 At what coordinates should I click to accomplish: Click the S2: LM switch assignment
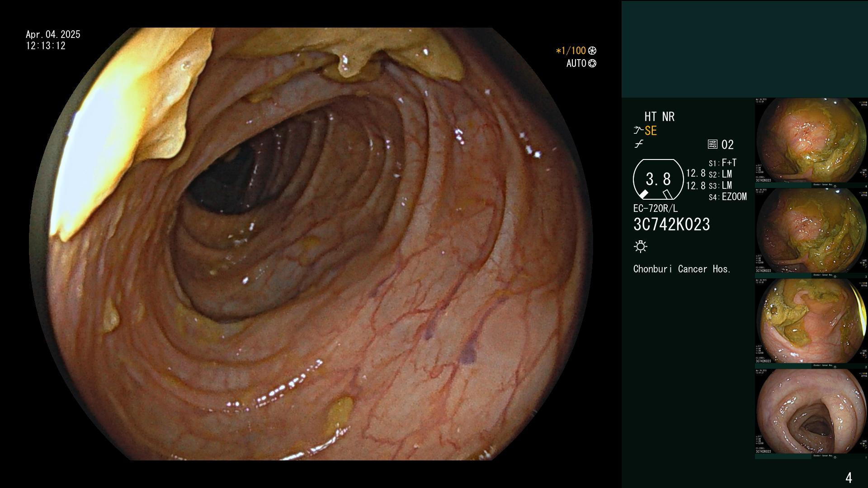tap(720, 174)
